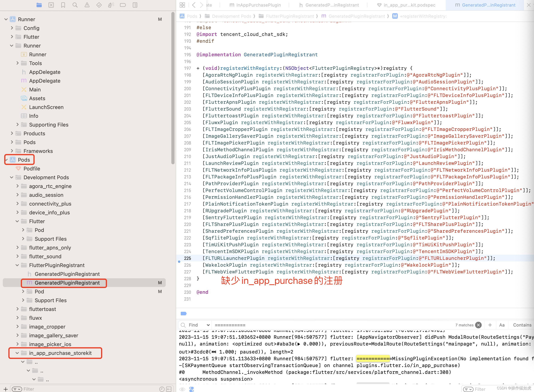Select the Pods project in navigator

pos(24,160)
